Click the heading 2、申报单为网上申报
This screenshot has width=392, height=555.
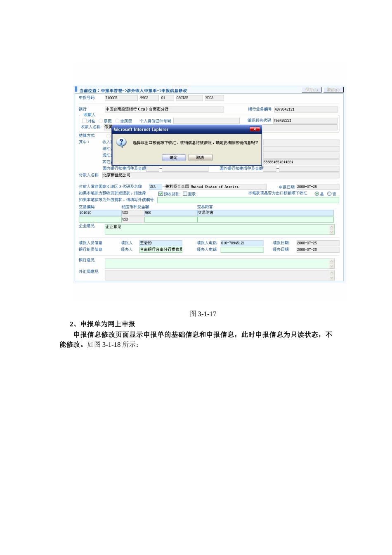coord(102,324)
